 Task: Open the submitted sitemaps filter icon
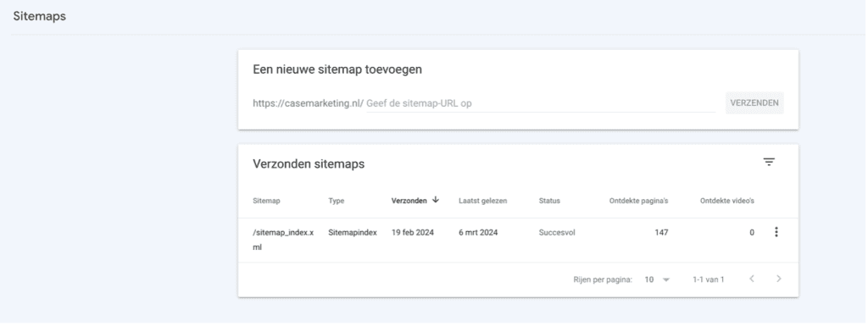click(x=769, y=162)
